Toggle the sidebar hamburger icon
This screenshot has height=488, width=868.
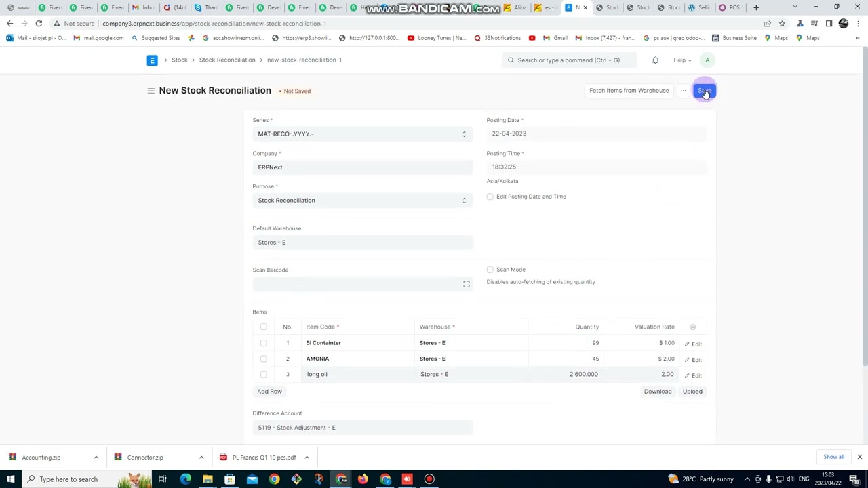[151, 91]
